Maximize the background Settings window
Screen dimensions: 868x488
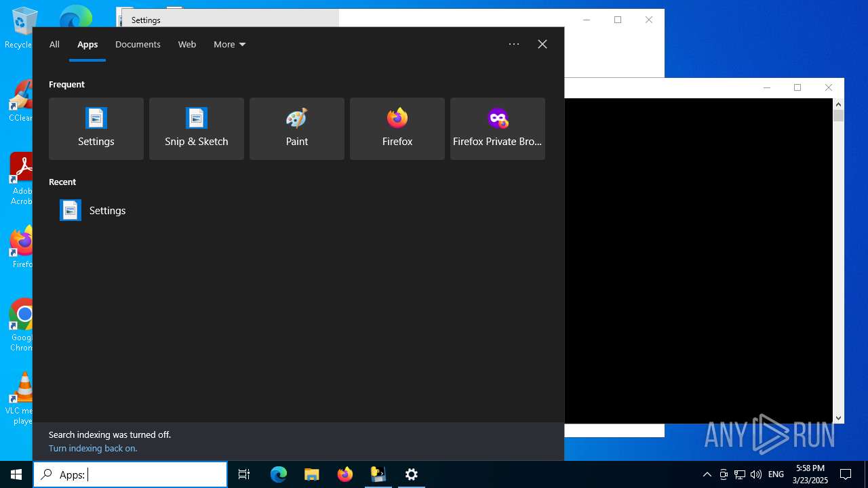point(618,20)
